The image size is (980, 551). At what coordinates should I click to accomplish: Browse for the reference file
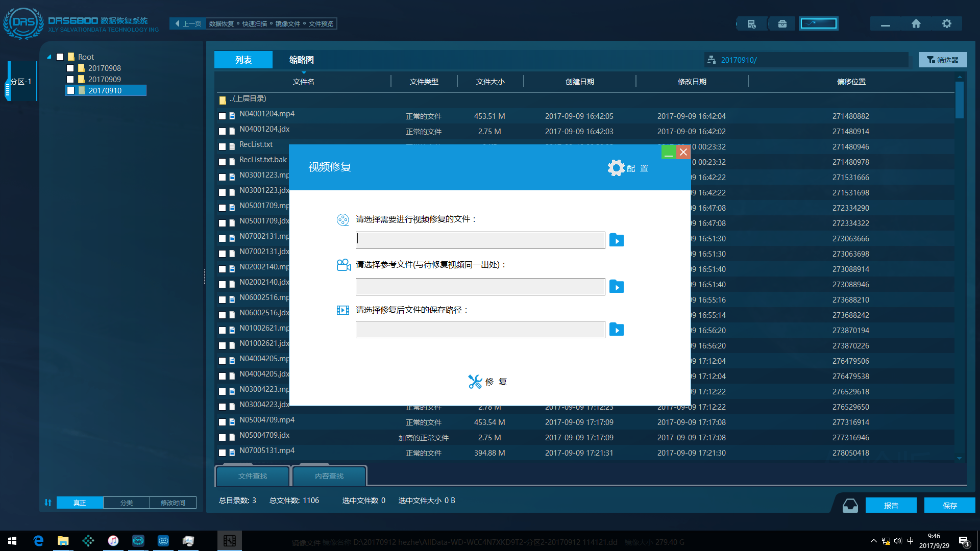(x=616, y=287)
